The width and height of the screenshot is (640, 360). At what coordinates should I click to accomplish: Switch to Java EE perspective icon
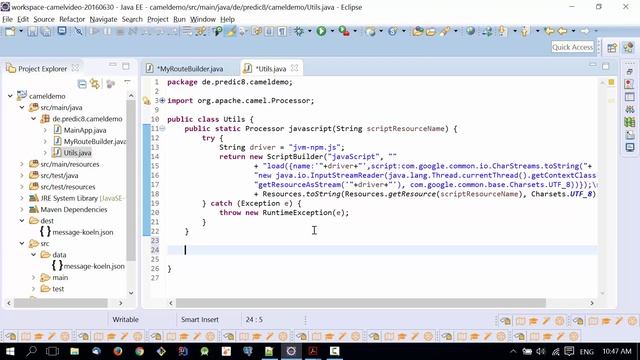[628, 48]
